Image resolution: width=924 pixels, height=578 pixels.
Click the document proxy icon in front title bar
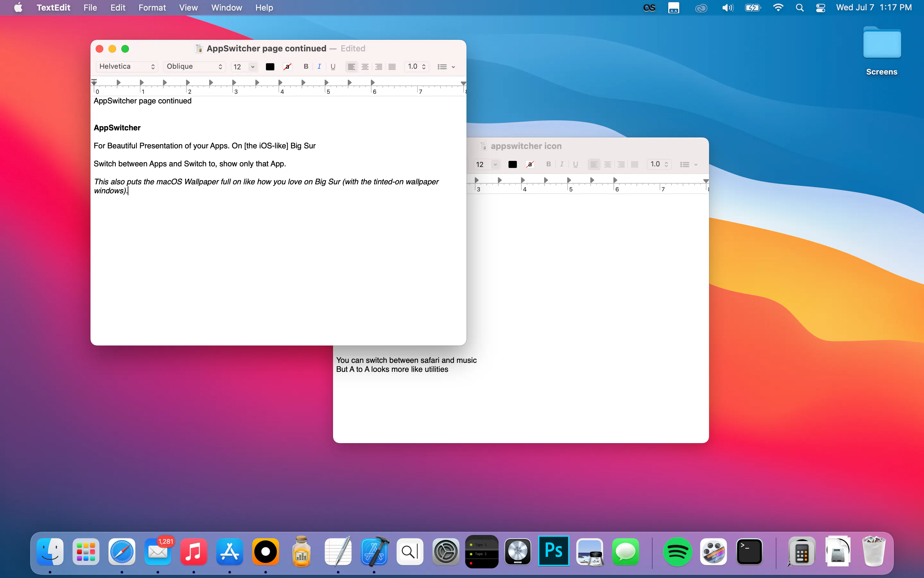pyautogui.click(x=199, y=48)
